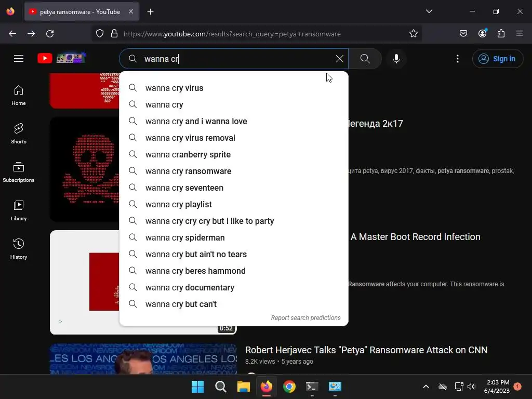Go forward with the browser forward arrow
This screenshot has height=399, width=532.
click(x=31, y=34)
